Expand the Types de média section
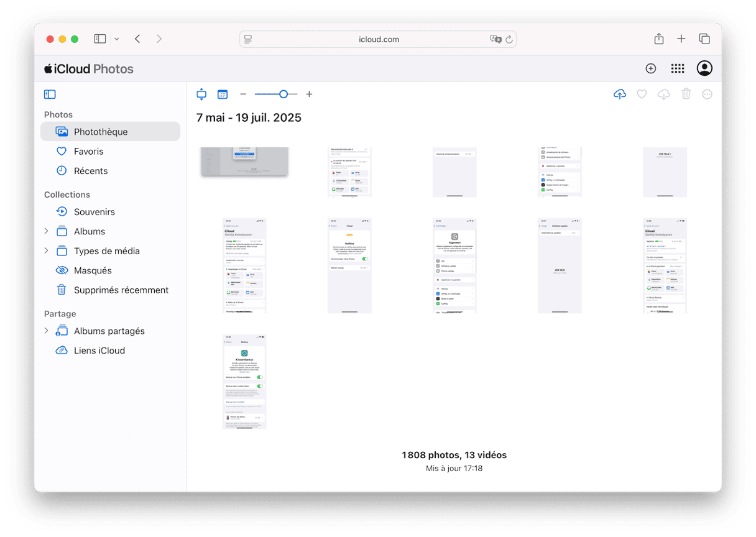This screenshot has height=537, width=756. (46, 251)
